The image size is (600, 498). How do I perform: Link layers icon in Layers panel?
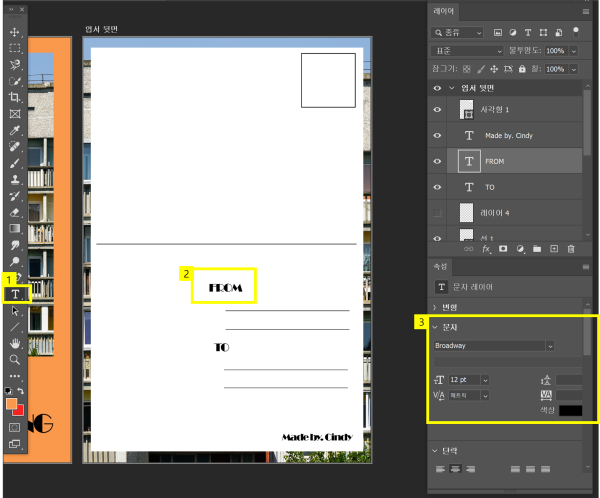[x=468, y=249]
